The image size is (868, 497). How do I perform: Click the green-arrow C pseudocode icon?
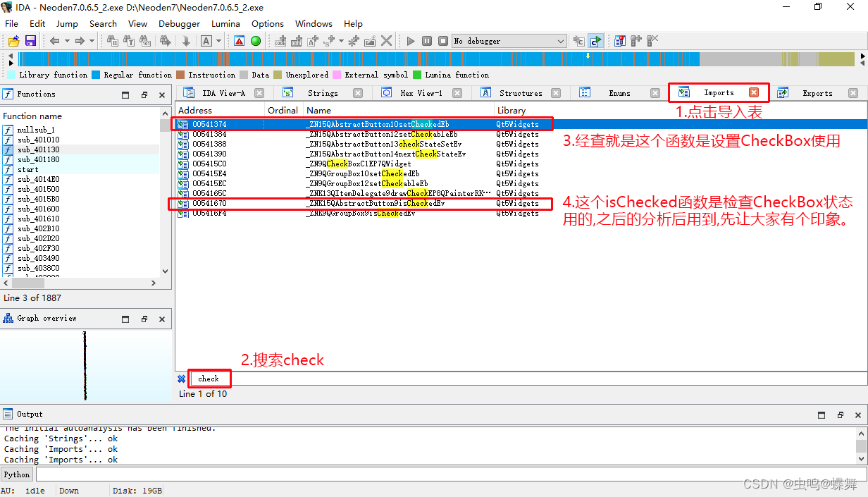coord(595,41)
